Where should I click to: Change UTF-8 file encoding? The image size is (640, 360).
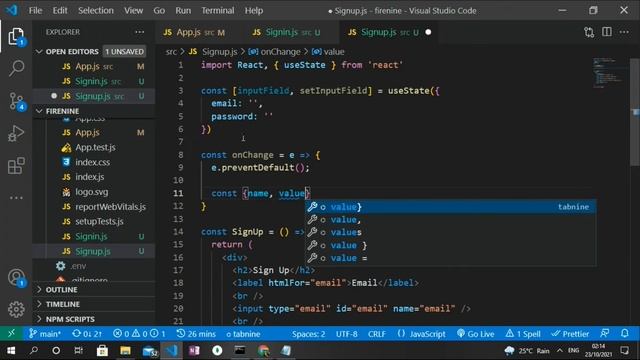click(347, 333)
